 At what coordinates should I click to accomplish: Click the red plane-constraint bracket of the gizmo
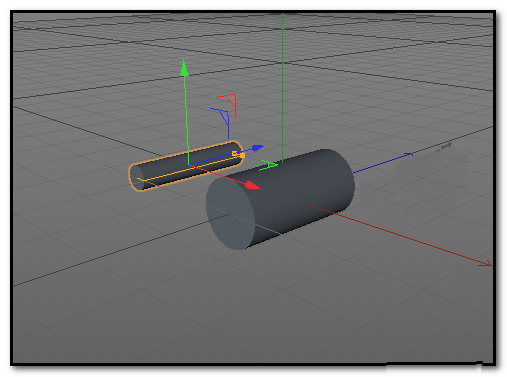point(227,105)
